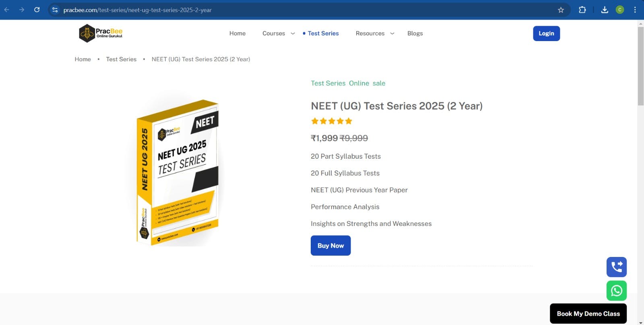Image resolution: width=644 pixels, height=325 pixels.
Task: Click the '20 Part Syllabus Tests' text
Action: (346, 156)
